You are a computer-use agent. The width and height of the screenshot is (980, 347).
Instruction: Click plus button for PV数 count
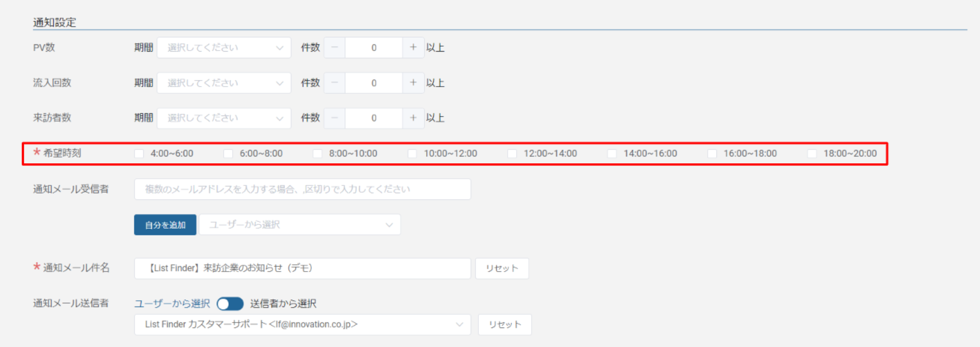tap(413, 48)
